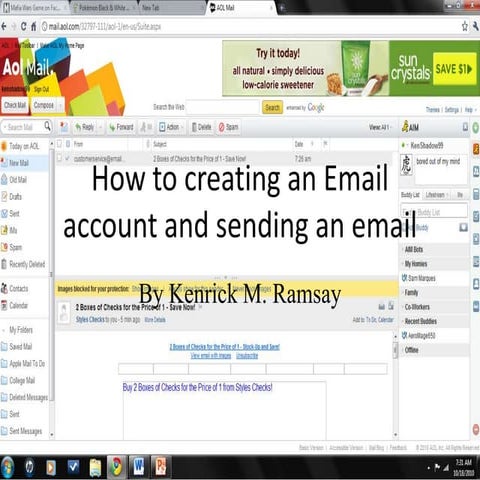
Task: Open the Spam folder in sidebar
Action: [x=24, y=247]
